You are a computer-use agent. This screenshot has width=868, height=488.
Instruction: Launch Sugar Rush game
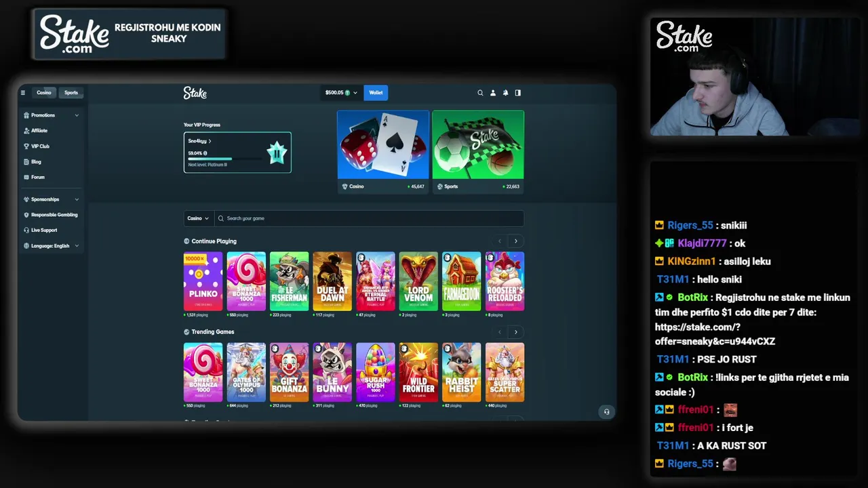(376, 372)
